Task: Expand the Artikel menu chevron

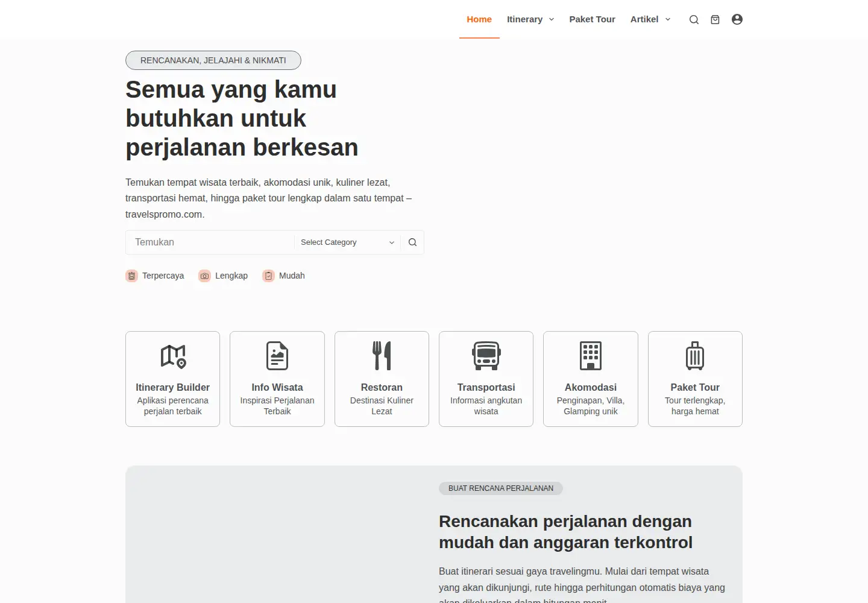Action: click(668, 19)
